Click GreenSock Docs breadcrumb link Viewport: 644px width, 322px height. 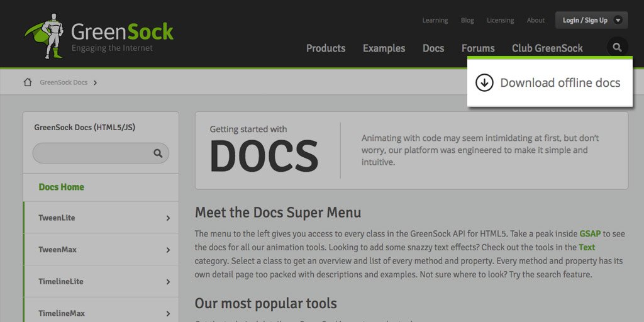point(64,82)
